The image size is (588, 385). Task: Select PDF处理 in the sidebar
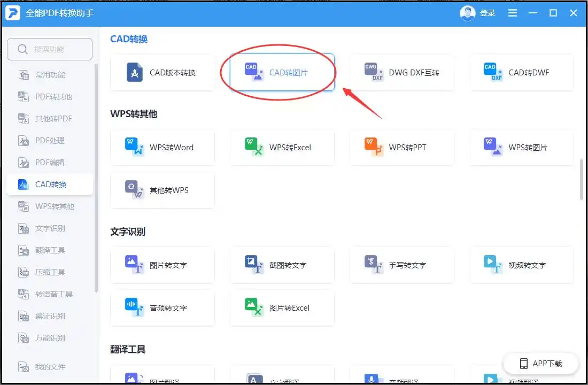50,141
